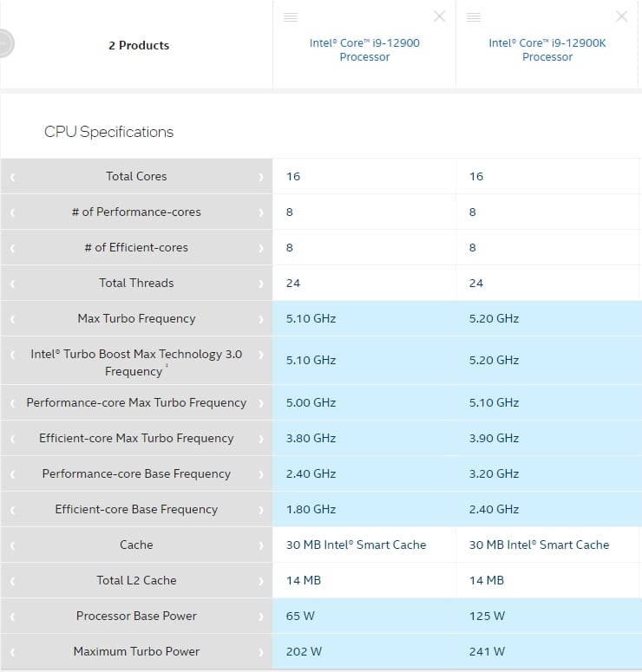Screen dimensions: 642x672
Task: Click left arrow on Processor Base Power row
Action: pyautogui.click(x=12, y=617)
